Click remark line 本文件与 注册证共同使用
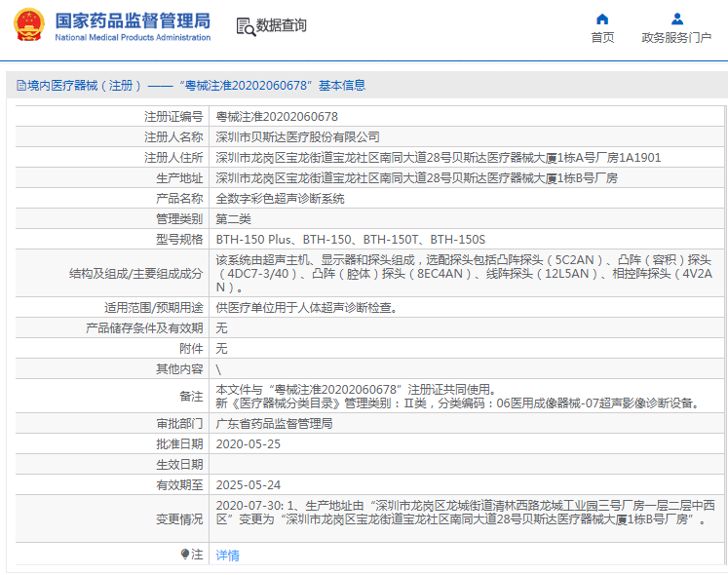This screenshot has width=728, height=575. coord(357,389)
